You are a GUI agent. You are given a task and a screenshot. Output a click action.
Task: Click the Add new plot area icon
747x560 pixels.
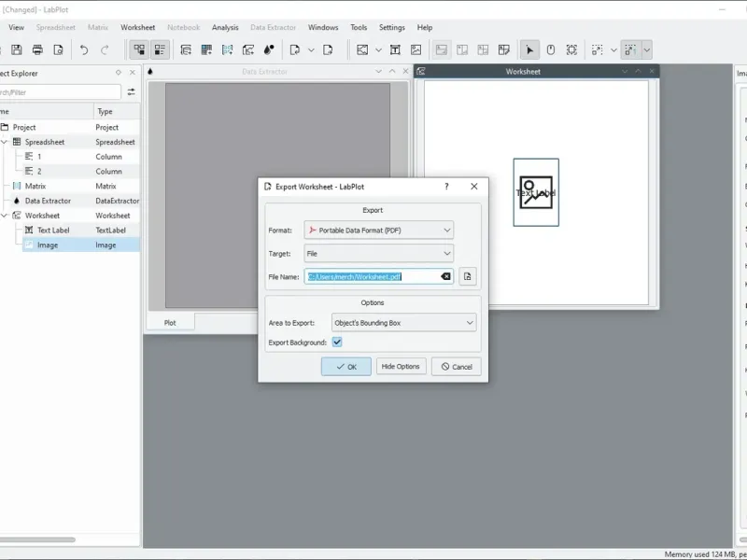point(362,50)
